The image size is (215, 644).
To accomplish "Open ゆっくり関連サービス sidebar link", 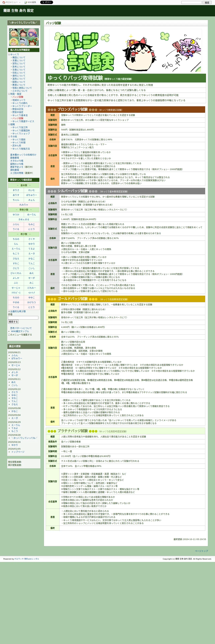I will (x=23, y=121).
